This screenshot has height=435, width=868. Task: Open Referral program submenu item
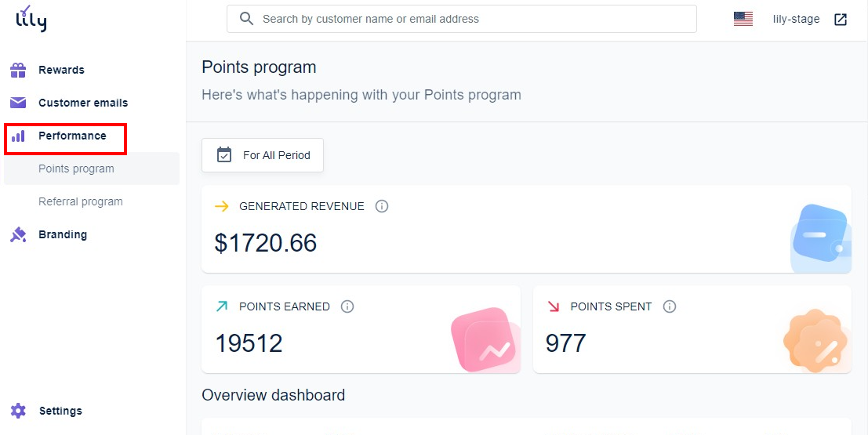click(x=81, y=201)
